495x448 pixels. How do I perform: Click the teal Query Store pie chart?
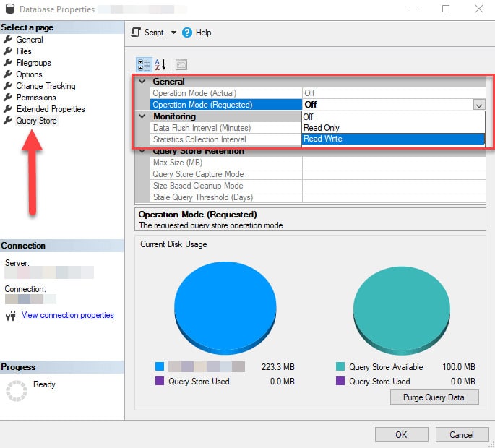pyautogui.click(x=402, y=310)
